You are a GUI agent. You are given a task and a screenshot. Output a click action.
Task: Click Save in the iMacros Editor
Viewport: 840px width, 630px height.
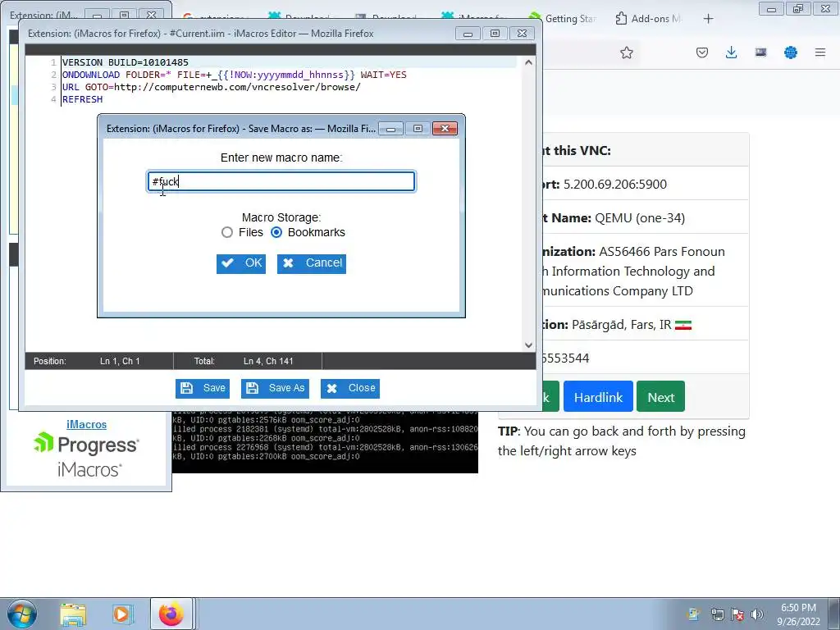pyautogui.click(x=203, y=388)
